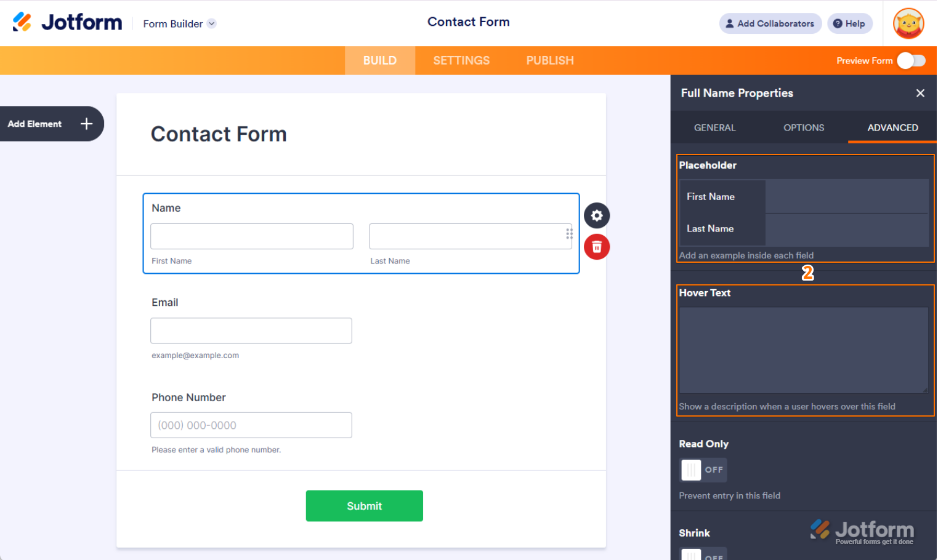This screenshot has height=560, width=938.
Task: Click the Help question mark button
Action: (x=849, y=23)
